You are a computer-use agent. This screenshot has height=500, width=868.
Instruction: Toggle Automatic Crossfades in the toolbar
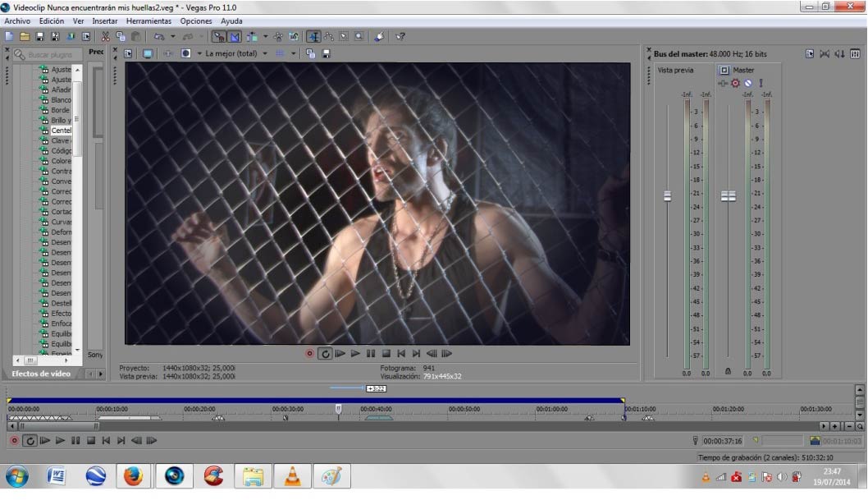coord(235,37)
